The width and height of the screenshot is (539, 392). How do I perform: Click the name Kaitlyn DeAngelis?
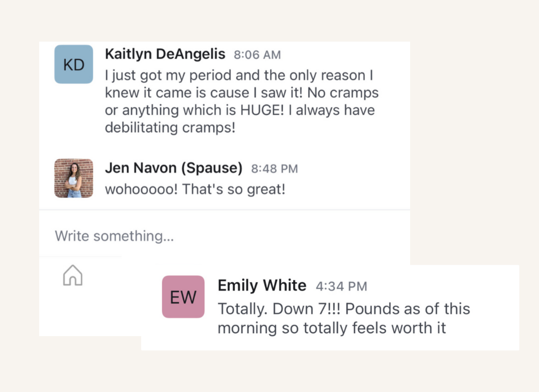[x=165, y=54]
